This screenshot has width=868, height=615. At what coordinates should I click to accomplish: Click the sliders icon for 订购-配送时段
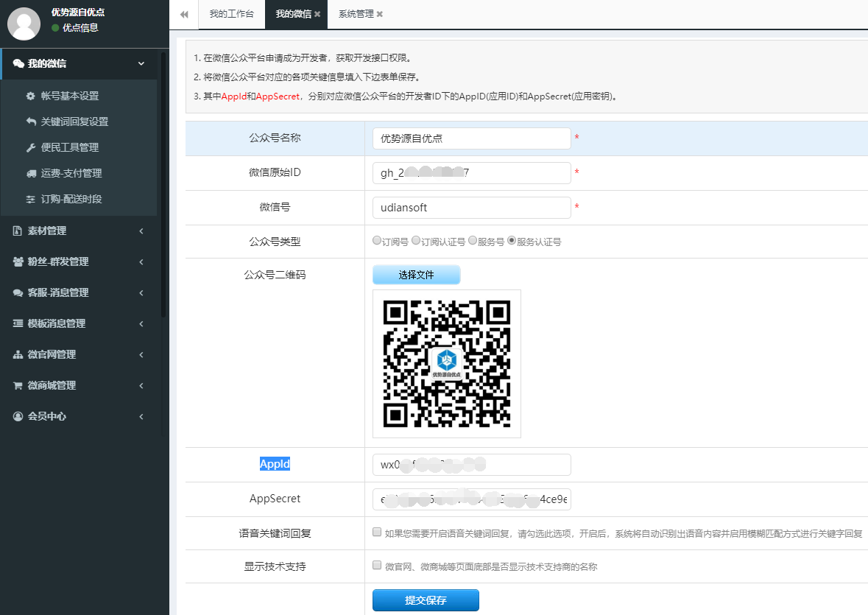(x=31, y=199)
